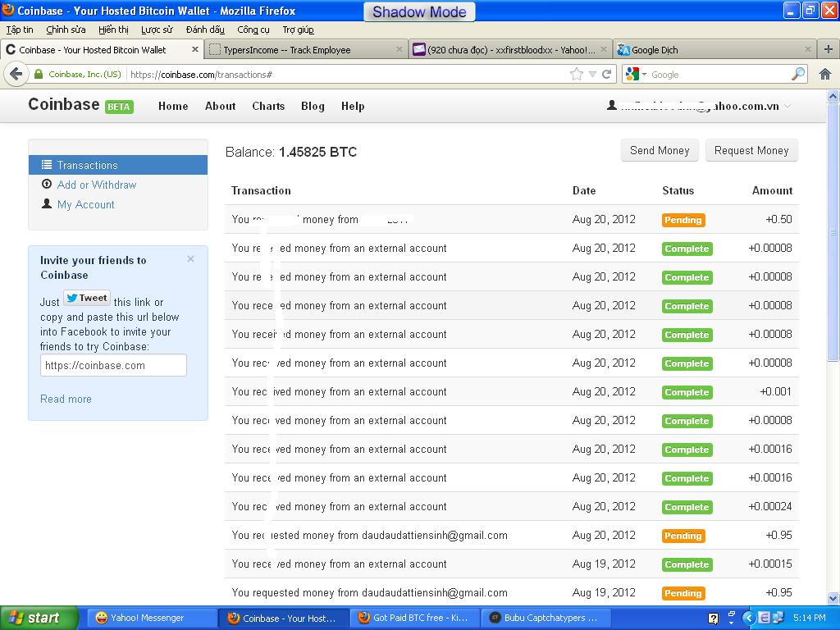The image size is (840, 630).
Task: Close the Yahoo mail tab
Action: click(x=604, y=49)
